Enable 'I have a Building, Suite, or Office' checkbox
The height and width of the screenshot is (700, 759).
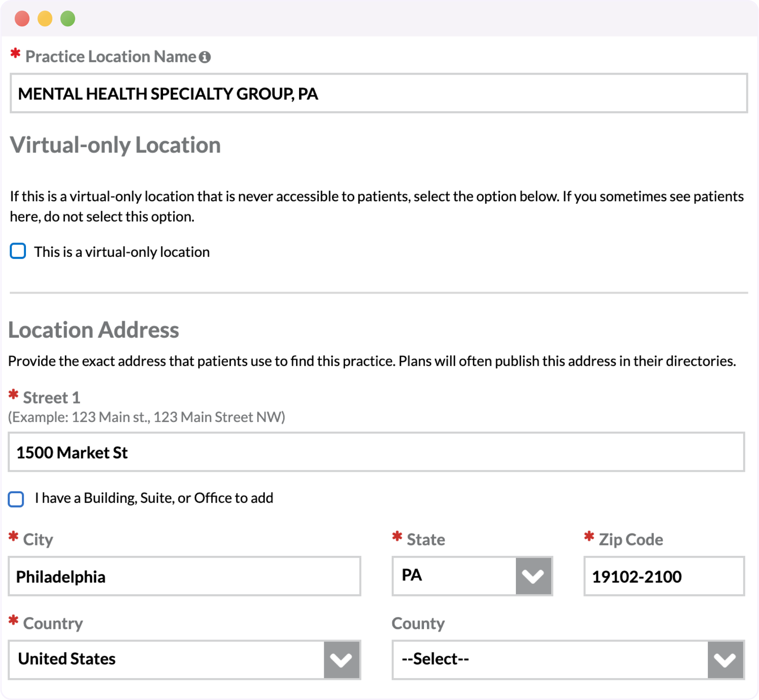point(16,499)
